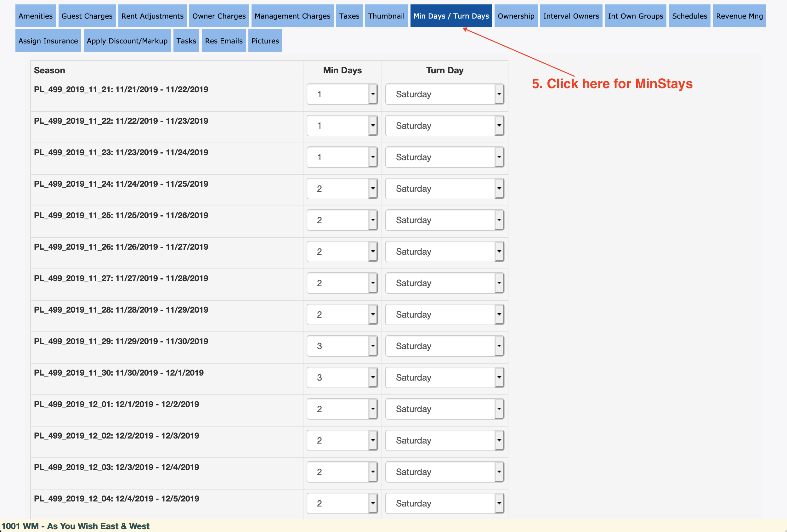Open the Taxes tab
The image size is (787, 532).
pos(349,16)
